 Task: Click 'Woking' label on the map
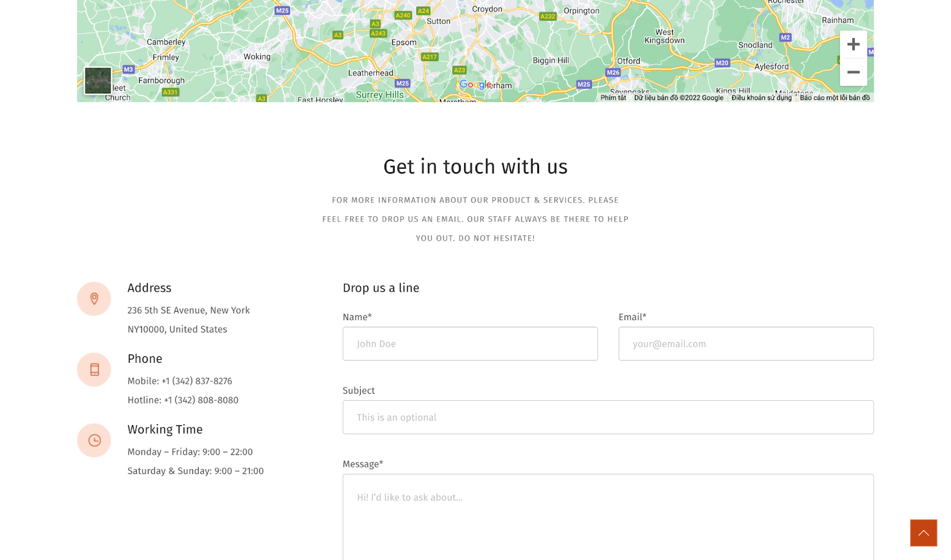tap(257, 56)
